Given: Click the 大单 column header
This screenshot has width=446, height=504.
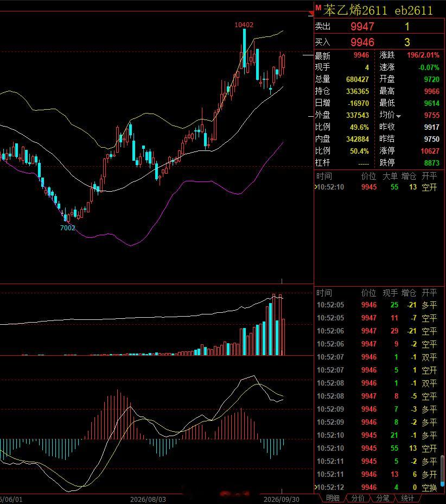Looking at the screenshot, I should point(390,176).
